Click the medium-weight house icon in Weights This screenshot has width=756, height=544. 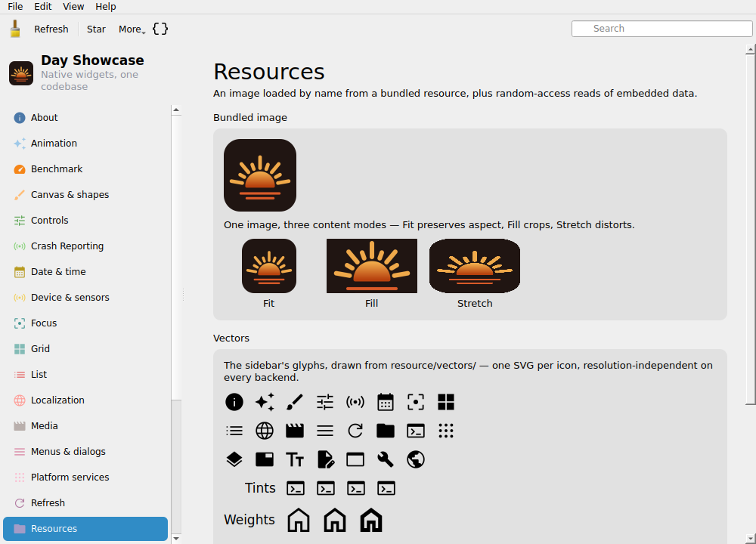click(x=335, y=521)
